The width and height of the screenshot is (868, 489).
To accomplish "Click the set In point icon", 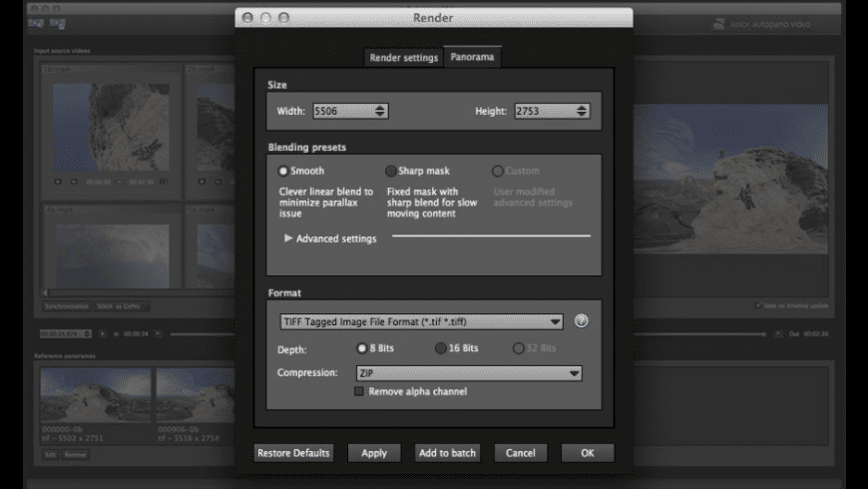I will point(103,334).
